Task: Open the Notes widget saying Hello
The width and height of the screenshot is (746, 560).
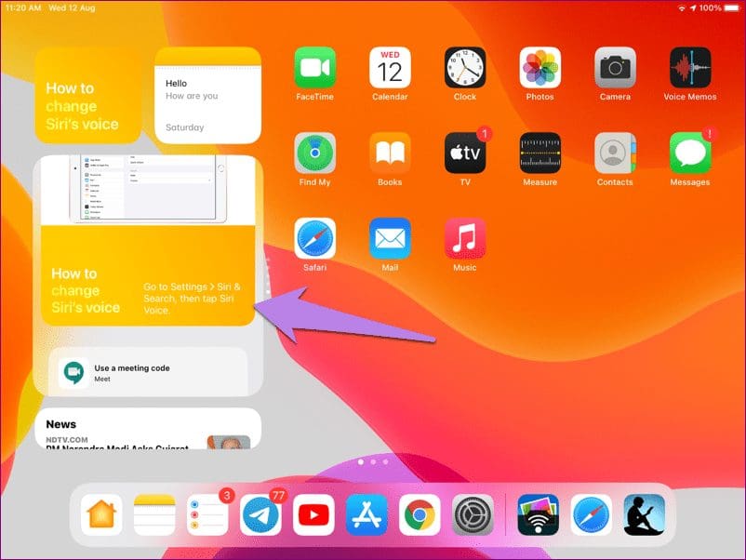Action: click(208, 95)
